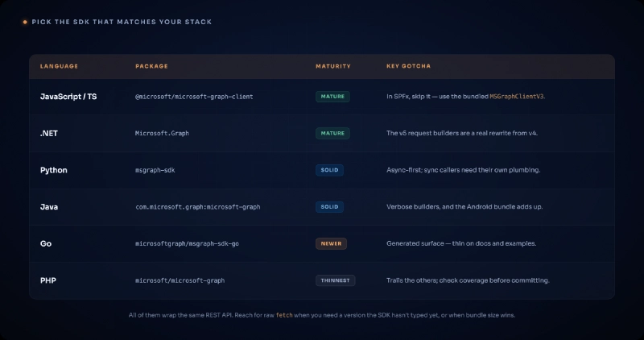Image resolution: width=644 pixels, height=340 pixels.
Task: Select the JavaScript / TS language row label
Action: [68, 97]
